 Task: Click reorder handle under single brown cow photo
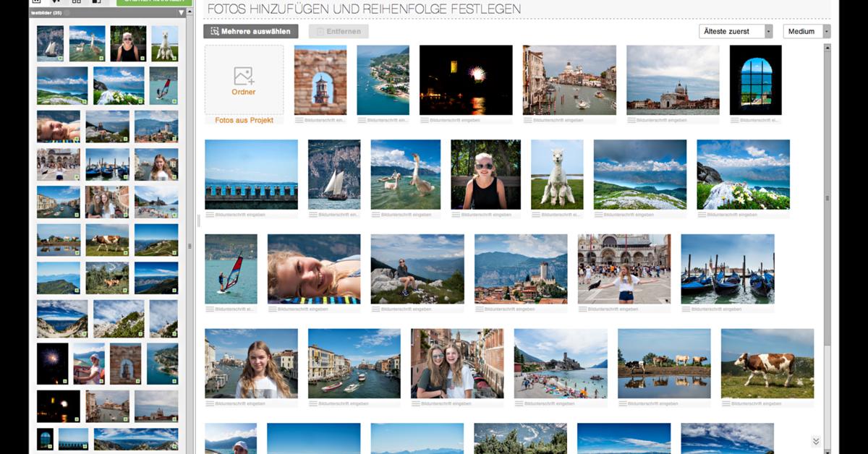pos(726,403)
